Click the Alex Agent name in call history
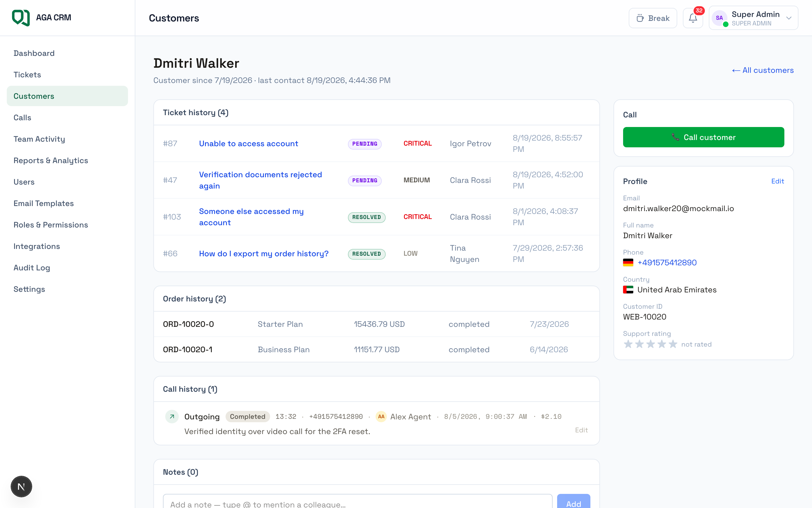Image resolution: width=812 pixels, height=508 pixels. (x=411, y=417)
